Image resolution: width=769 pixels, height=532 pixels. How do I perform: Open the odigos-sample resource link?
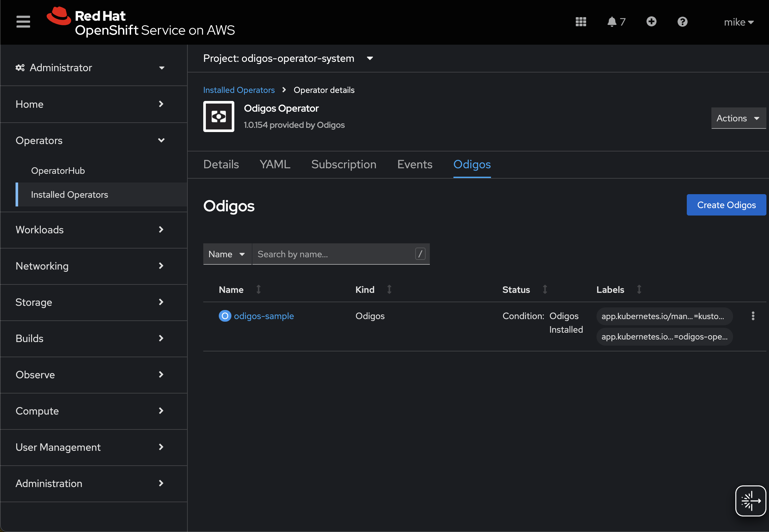[263, 316]
